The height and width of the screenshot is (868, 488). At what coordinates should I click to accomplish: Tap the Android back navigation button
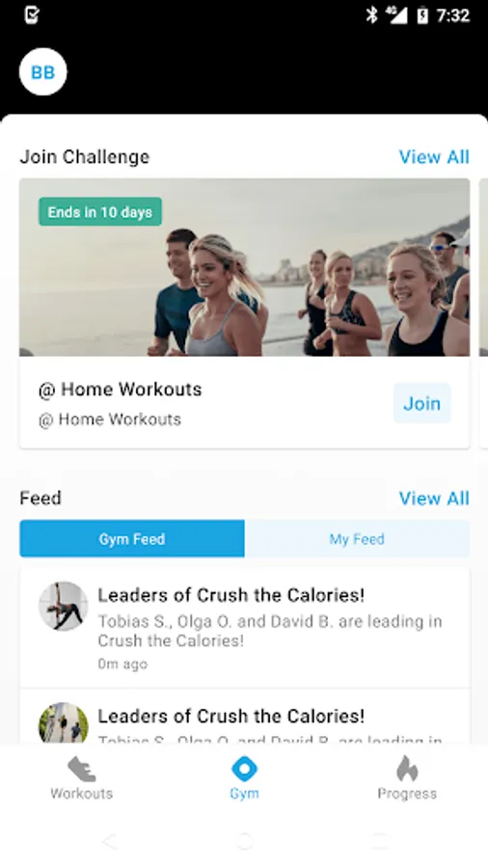click(x=110, y=841)
